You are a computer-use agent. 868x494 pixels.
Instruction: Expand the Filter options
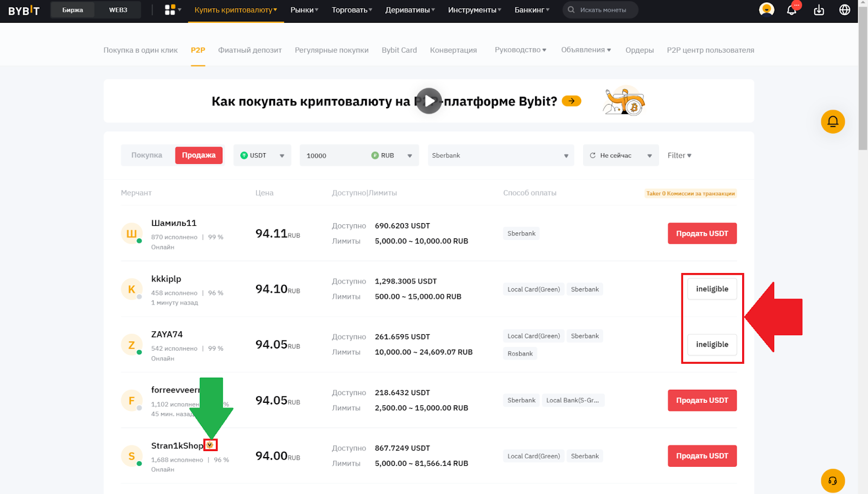click(x=679, y=155)
